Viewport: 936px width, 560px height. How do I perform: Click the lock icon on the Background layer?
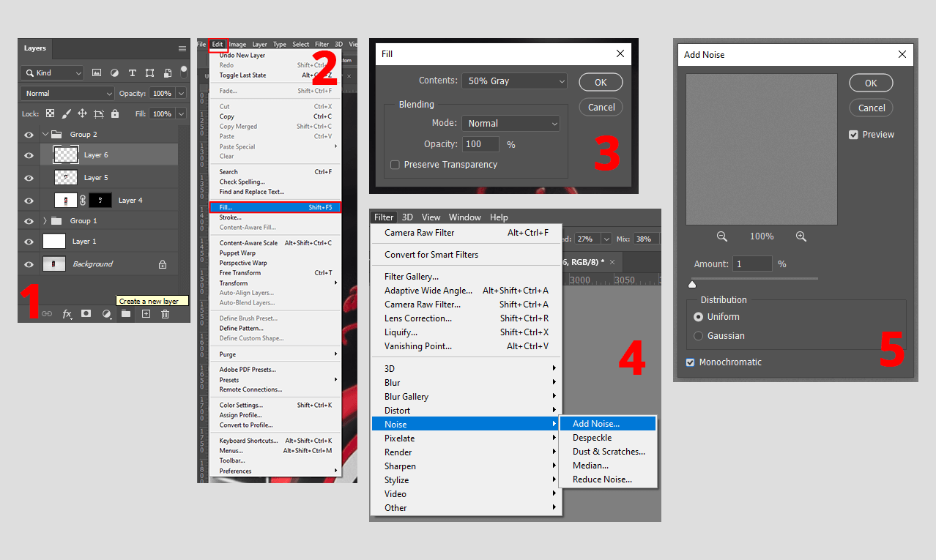(163, 264)
